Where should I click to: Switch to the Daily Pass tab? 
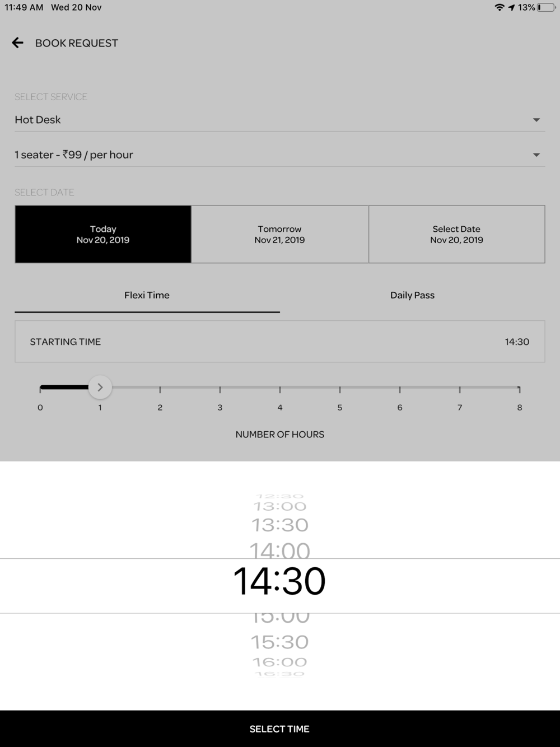coord(412,295)
